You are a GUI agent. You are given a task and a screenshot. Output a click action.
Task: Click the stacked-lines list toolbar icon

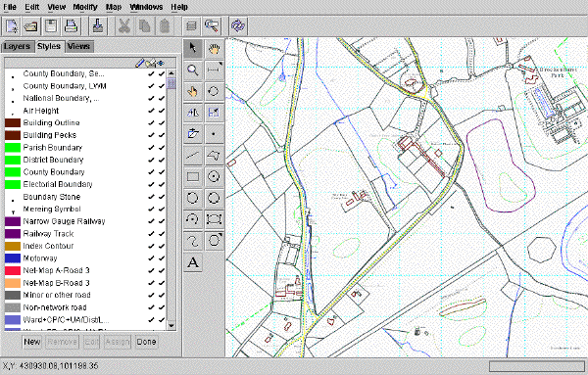191,26
